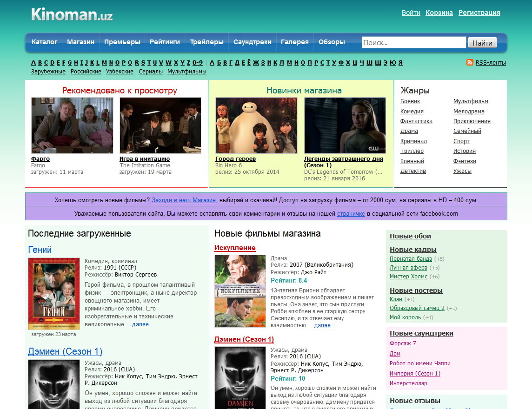The image size is (532, 409).
Task: Open the Форсаж 7 soundtrack link
Action: (x=403, y=343)
